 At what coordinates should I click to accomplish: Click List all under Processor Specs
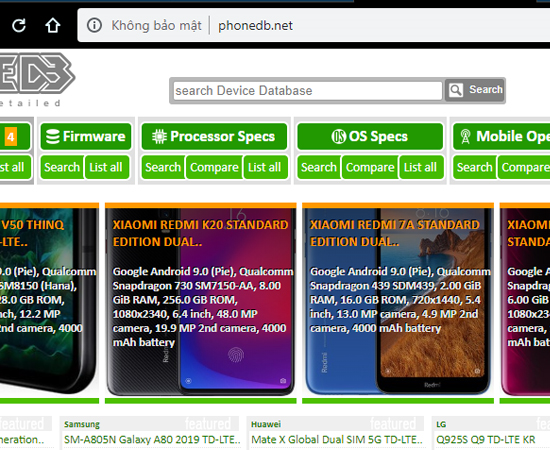pyautogui.click(x=265, y=167)
